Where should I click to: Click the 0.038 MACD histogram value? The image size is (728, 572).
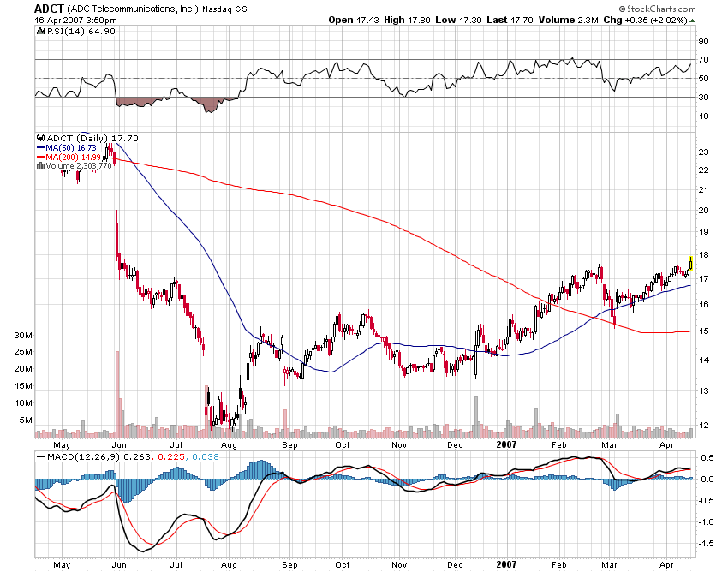point(206,457)
